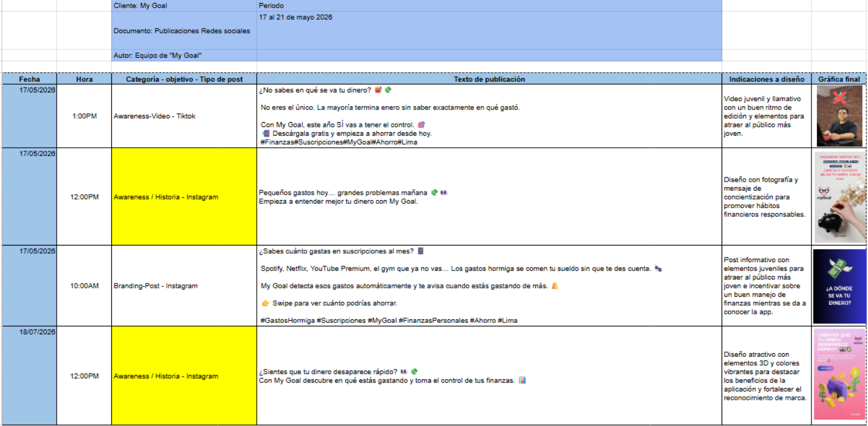Select yellow Awareness / Historia cell beside '¿Sientes que tu dinero'
This screenshot has width=868, height=426.
[184, 375]
